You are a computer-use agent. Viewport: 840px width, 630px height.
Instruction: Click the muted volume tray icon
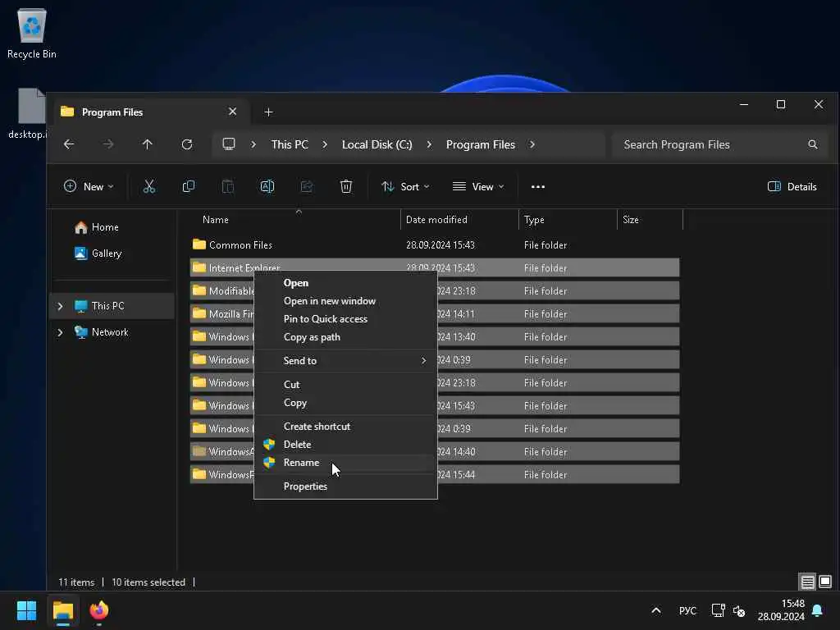(x=739, y=610)
